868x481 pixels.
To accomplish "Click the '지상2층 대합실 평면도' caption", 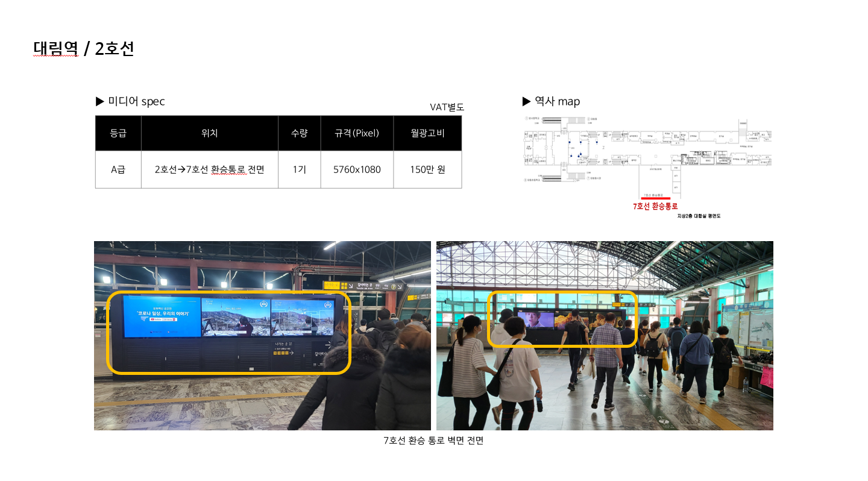I will 699,216.
